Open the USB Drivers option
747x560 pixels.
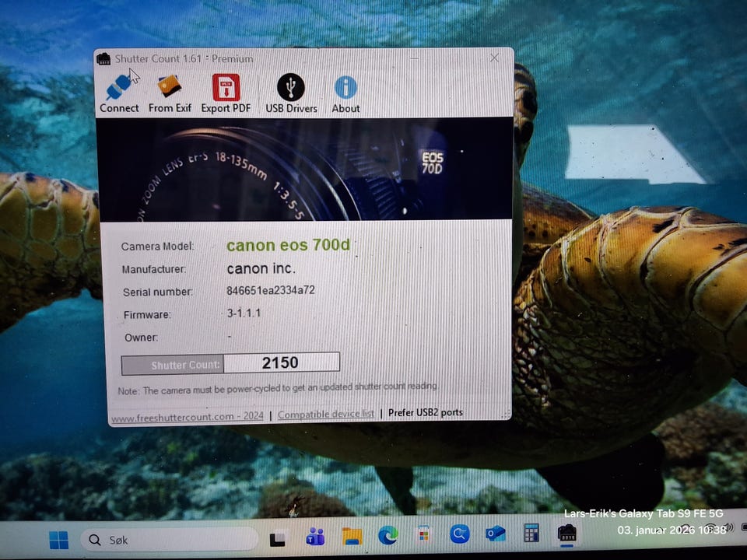(291, 93)
